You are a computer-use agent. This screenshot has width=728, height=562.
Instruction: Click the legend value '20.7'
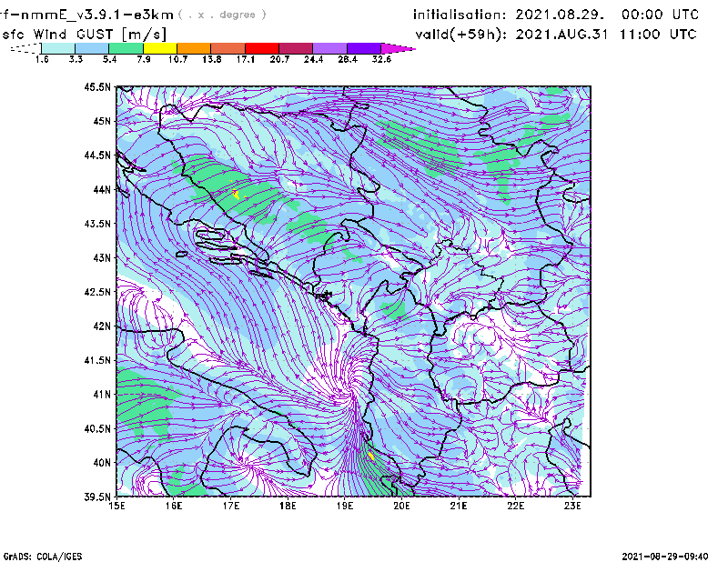tap(279, 59)
